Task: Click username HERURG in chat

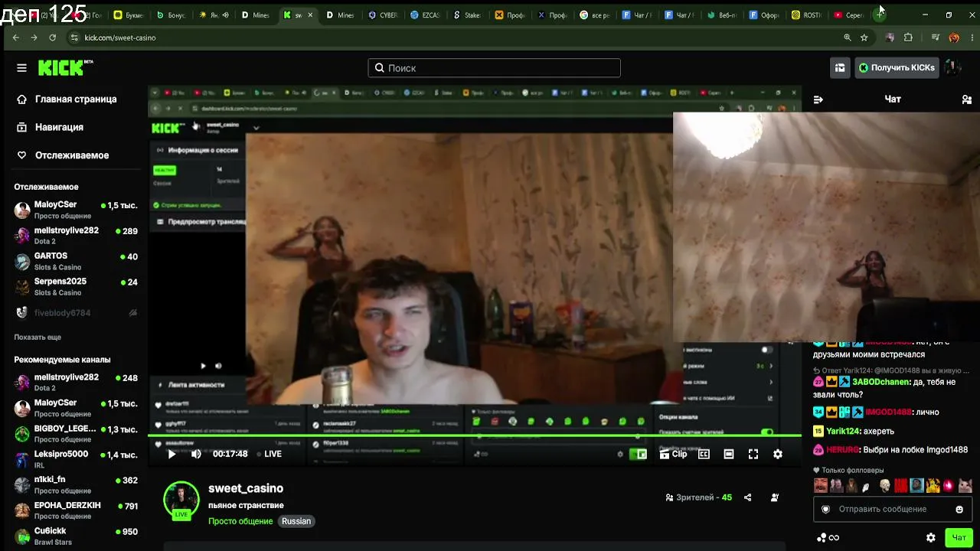Action: coord(842,450)
